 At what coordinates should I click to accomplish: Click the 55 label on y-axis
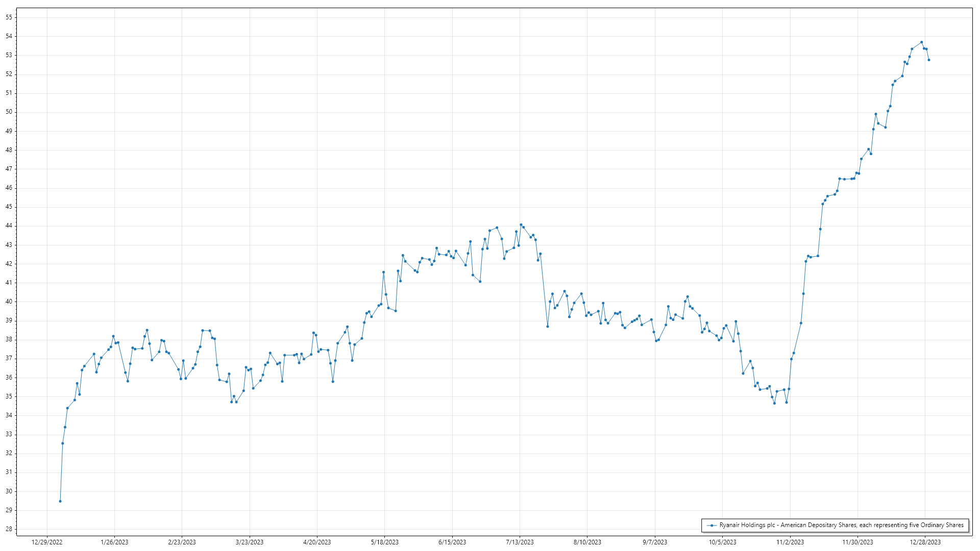tap(9, 17)
